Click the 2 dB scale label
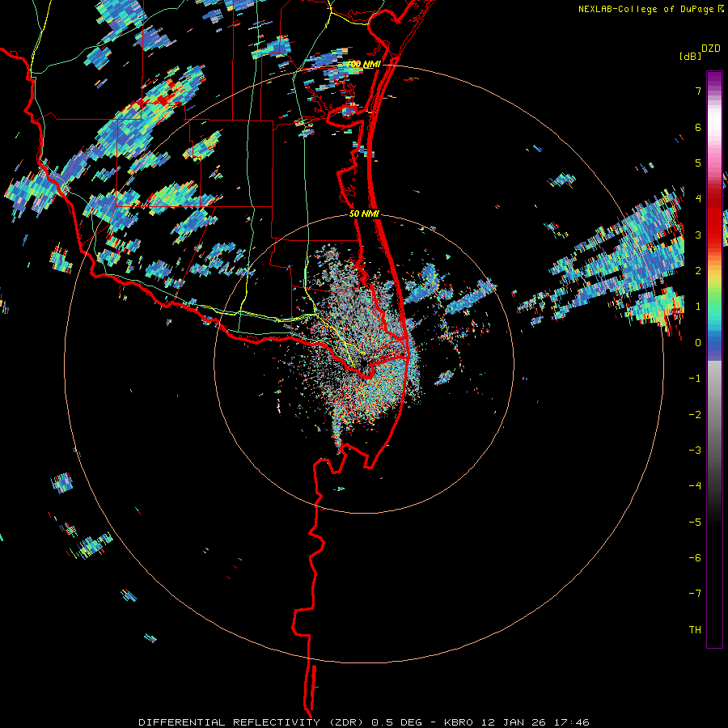This screenshot has width=728, height=728. click(x=698, y=271)
